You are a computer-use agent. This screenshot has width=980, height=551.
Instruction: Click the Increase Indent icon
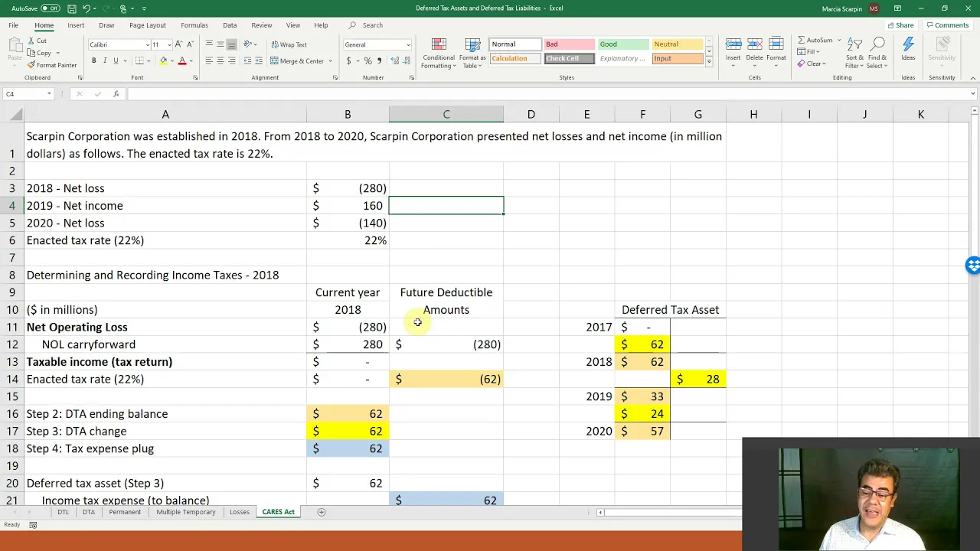tap(258, 60)
